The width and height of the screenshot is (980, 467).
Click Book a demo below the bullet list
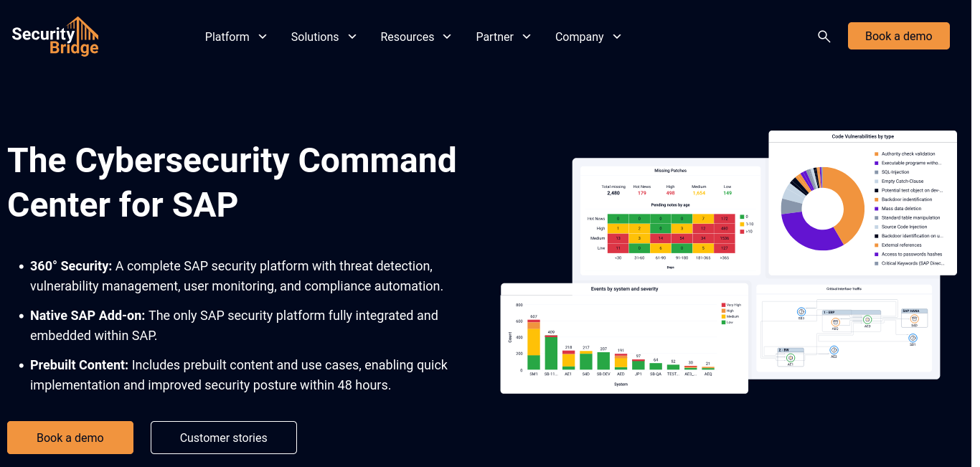(x=70, y=438)
